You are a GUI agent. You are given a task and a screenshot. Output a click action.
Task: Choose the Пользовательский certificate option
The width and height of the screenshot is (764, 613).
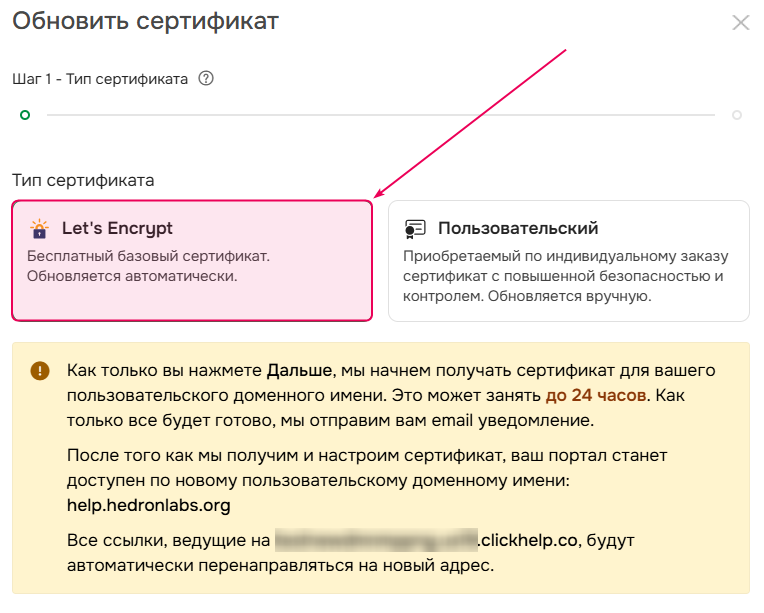pyautogui.click(x=569, y=261)
